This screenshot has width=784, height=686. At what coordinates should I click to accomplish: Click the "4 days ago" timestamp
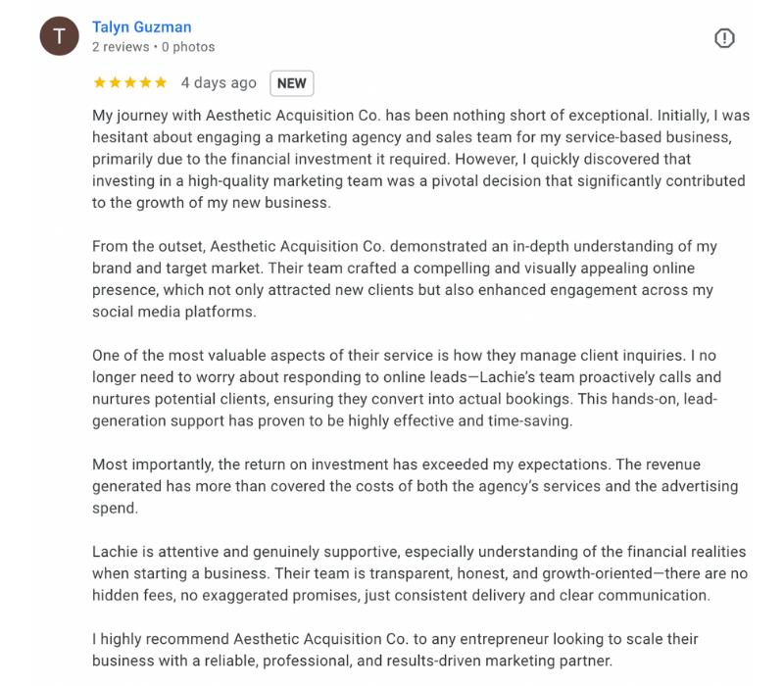(x=219, y=83)
